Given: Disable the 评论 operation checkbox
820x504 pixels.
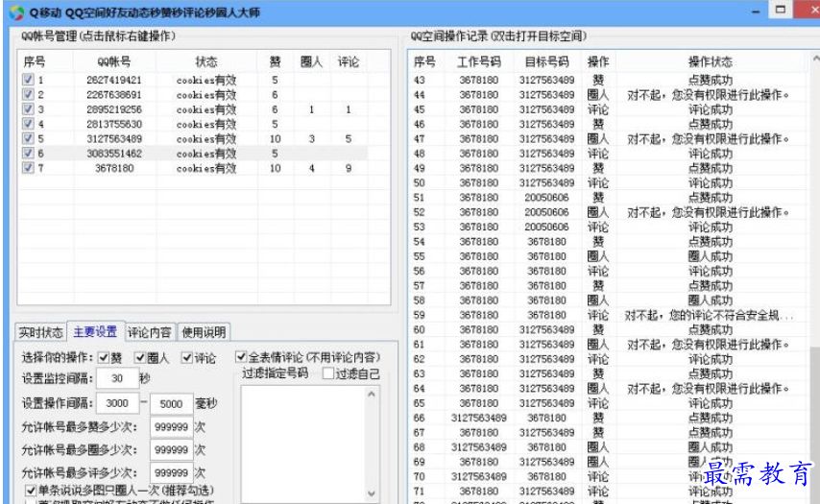Looking at the screenshot, I should pyautogui.click(x=187, y=358).
